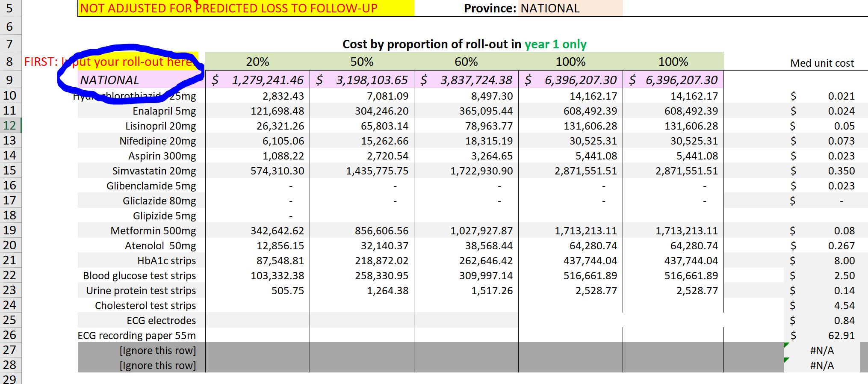Click Enalapril 20% cost 121,698.48
The width and height of the screenshot is (868, 384).
(277, 111)
